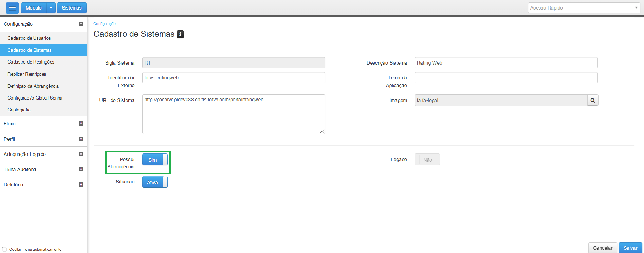Follow the Configuração breadcrumb link
This screenshot has width=644, height=253.
point(105,24)
